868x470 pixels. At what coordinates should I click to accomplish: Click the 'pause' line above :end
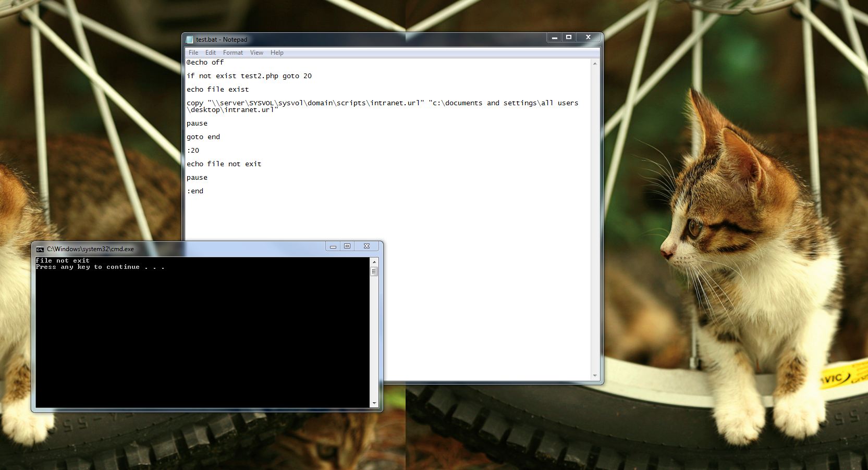197,178
